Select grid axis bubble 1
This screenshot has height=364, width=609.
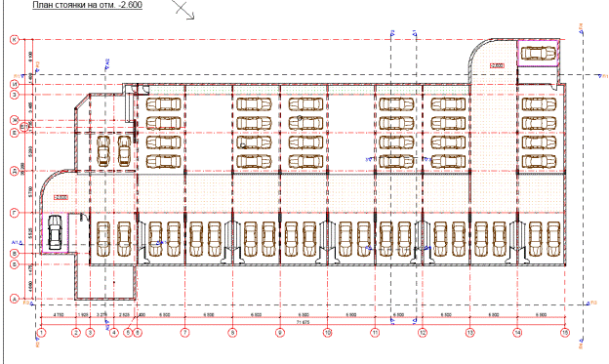(x=41, y=333)
